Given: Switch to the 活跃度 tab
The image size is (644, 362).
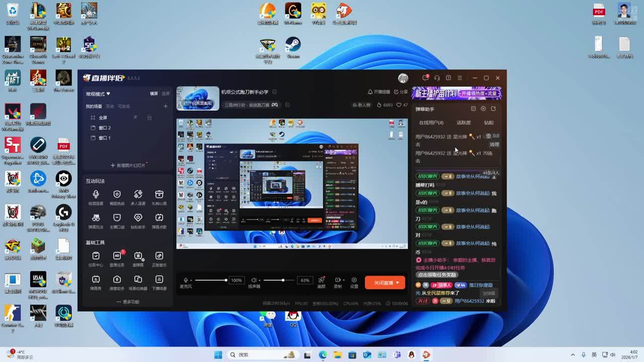Looking at the screenshot, I should click(463, 123).
